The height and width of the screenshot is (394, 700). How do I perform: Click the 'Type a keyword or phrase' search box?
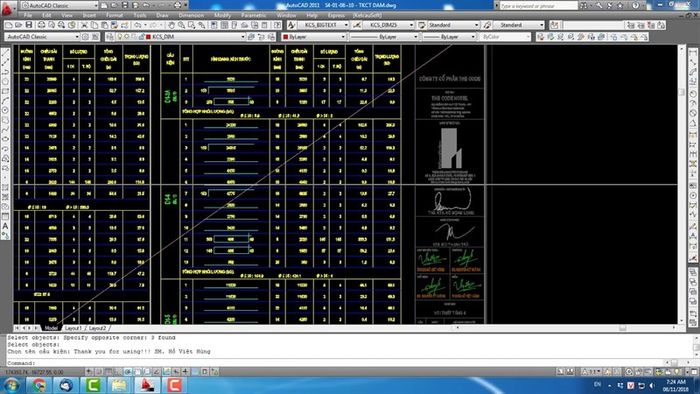click(x=538, y=5)
